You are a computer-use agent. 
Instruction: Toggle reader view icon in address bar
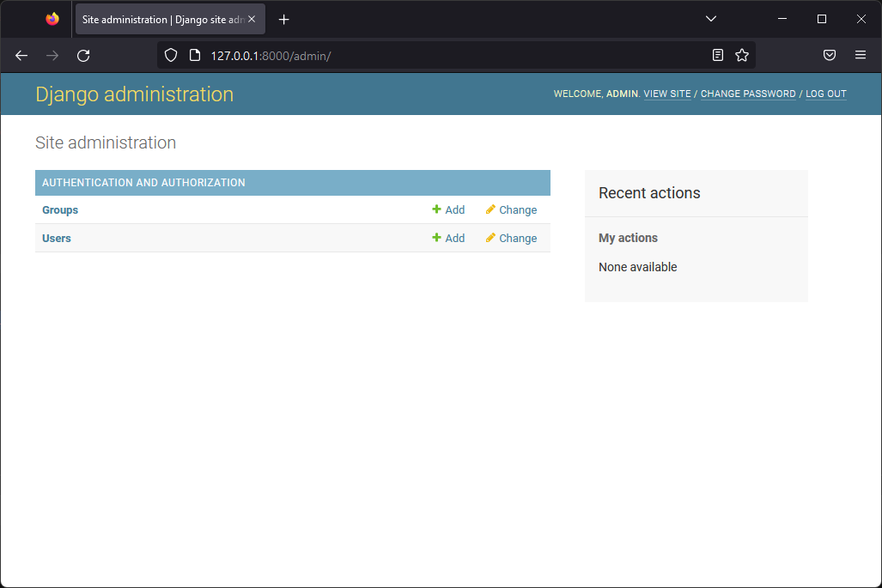[718, 55]
